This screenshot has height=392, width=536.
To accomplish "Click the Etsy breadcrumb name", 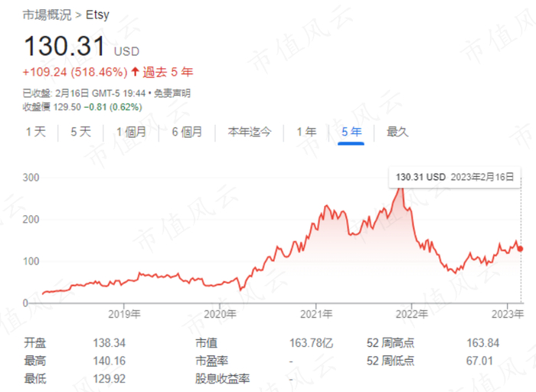I will pos(97,15).
